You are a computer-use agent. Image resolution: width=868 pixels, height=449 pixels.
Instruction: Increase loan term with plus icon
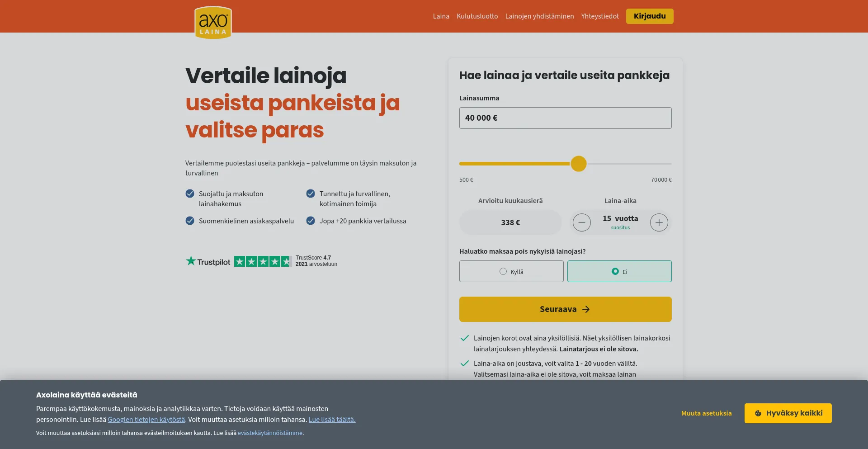[659, 222]
